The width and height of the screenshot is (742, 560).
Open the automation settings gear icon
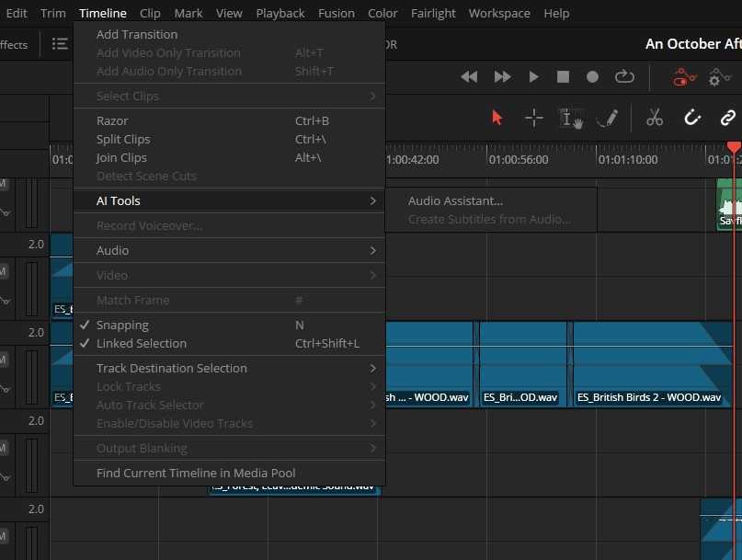click(x=720, y=76)
